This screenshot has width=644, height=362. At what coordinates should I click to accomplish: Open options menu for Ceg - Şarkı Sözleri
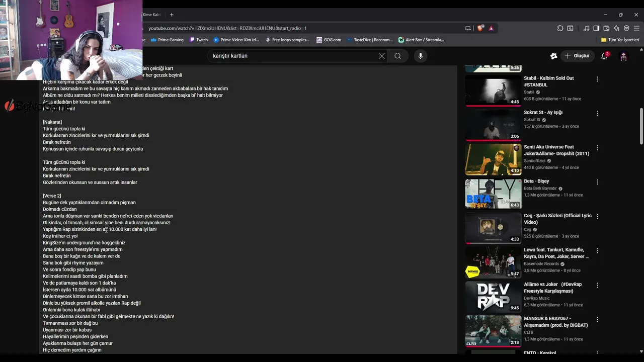(597, 216)
